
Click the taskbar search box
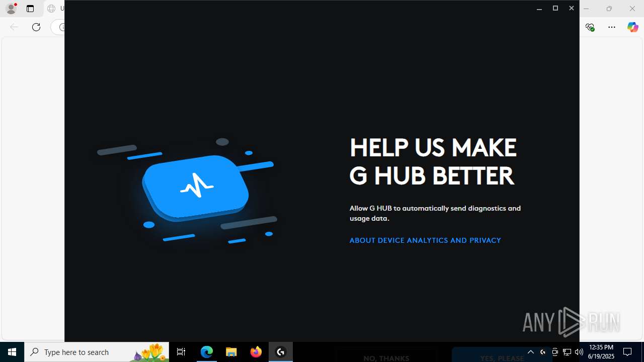point(97,352)
